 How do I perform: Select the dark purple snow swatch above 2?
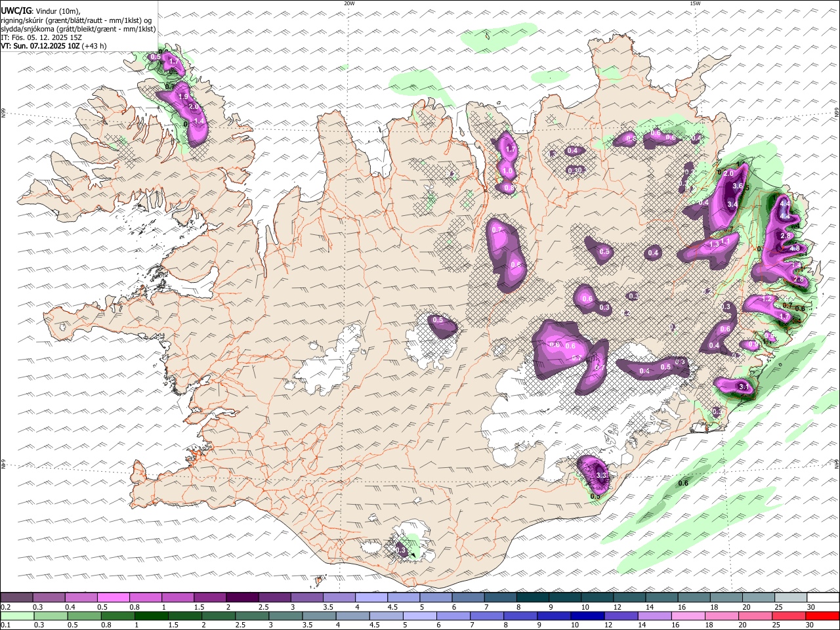coord(241,598)
